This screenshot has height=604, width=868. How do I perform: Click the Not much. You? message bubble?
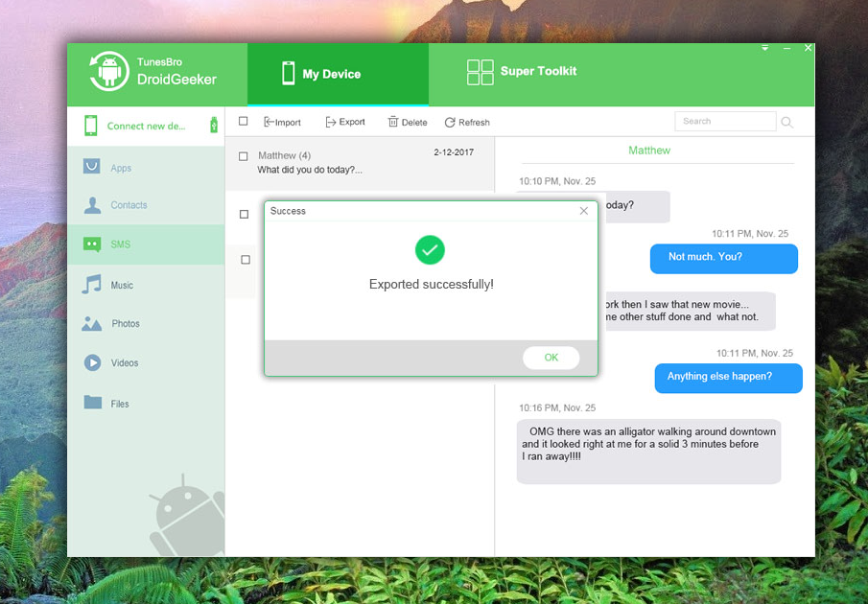pos(724,258)
